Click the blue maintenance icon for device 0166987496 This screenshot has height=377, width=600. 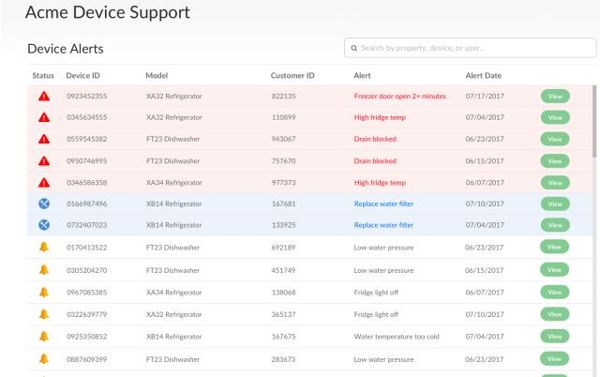point(44,204)
